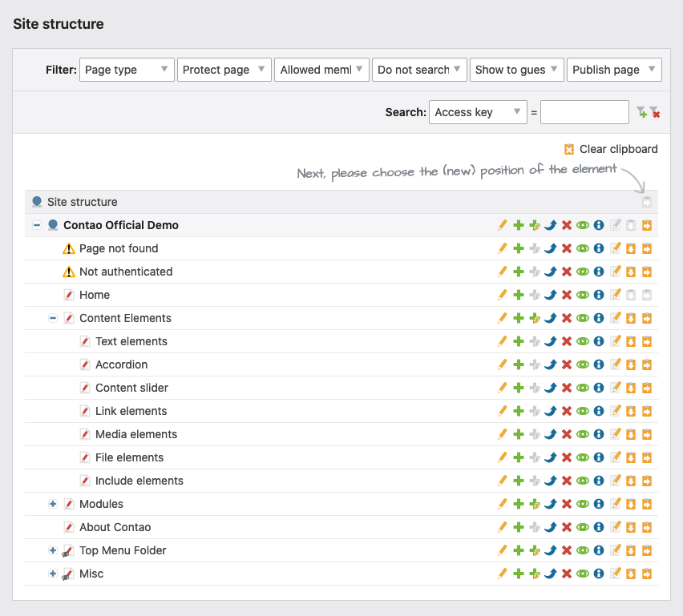Toggle visibility of the Misc page
This screenshot has height=616, width=683.
click(583, 574)
